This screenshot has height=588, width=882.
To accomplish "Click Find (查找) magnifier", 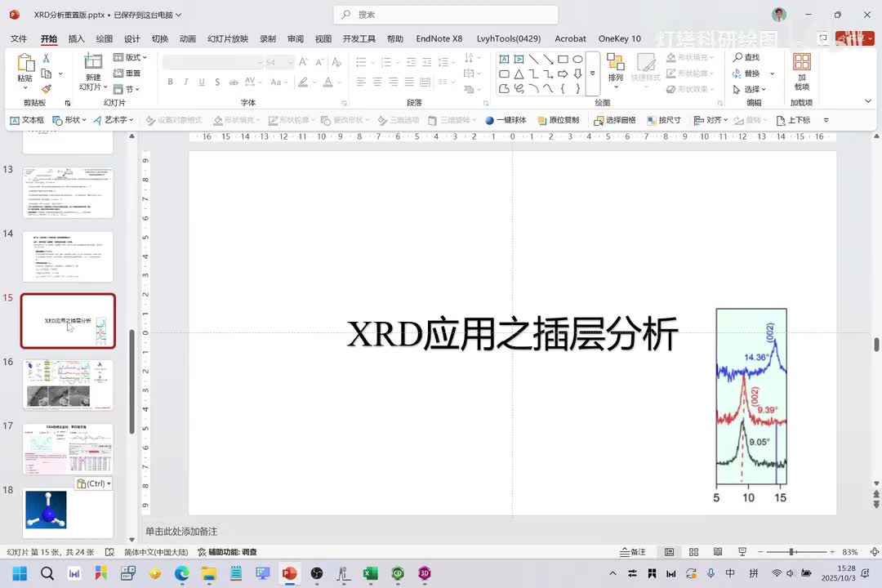I will (x=746, y=57).
